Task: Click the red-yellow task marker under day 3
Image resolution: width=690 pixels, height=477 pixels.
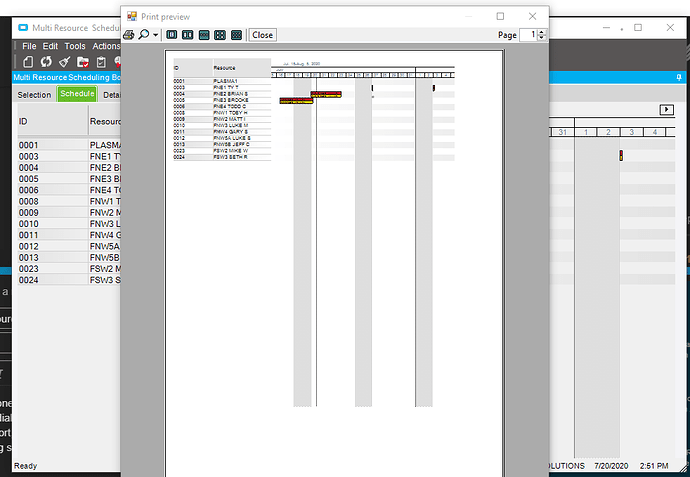Action: (621, 155)
